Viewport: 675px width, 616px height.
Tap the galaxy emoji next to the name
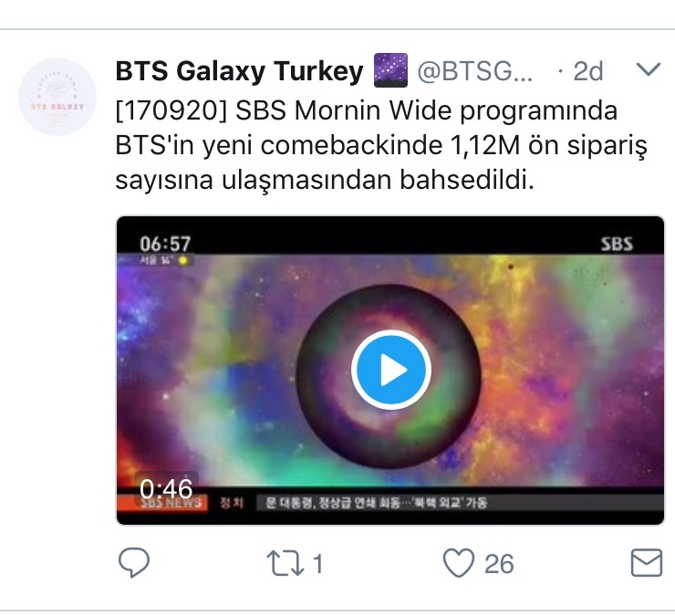click(390, 70)
